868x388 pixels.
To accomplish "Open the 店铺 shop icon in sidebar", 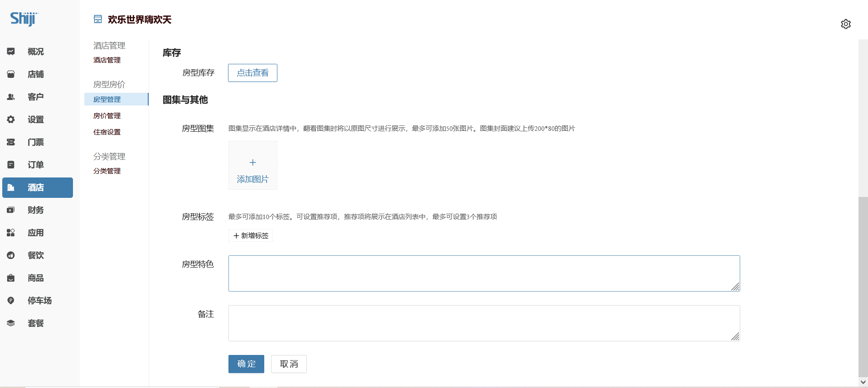I will 11,74.
